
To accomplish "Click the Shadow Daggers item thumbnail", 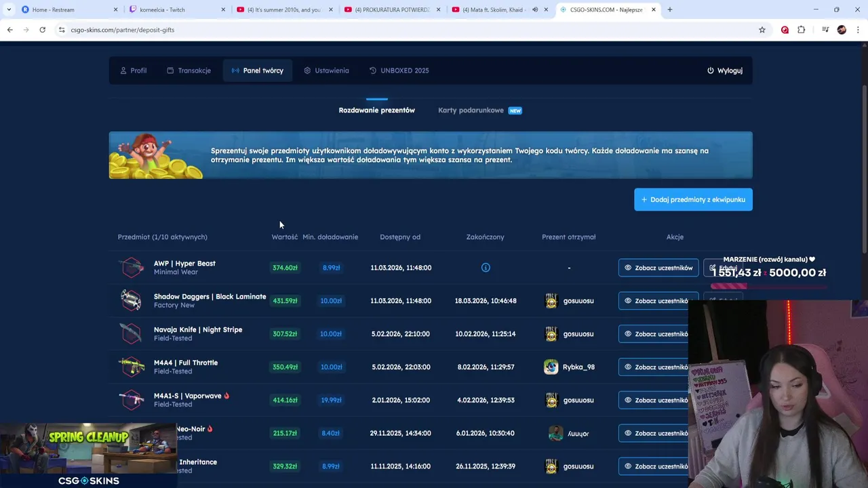I will (132, 300).
